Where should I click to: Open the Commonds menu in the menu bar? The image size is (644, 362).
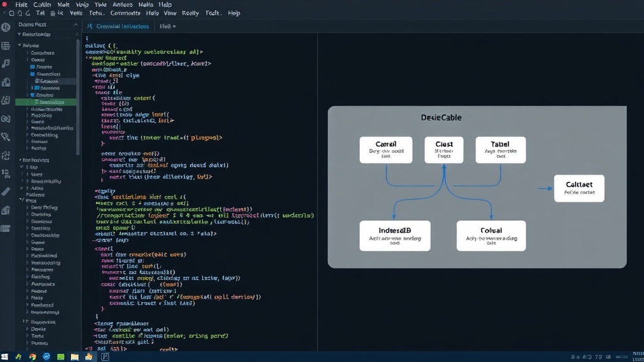pos(125,13)
